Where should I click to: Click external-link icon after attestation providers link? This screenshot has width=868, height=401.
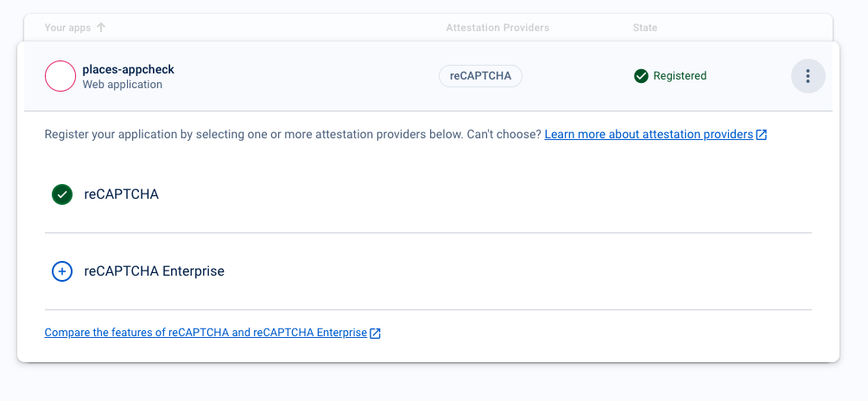[x=761, y=135]
